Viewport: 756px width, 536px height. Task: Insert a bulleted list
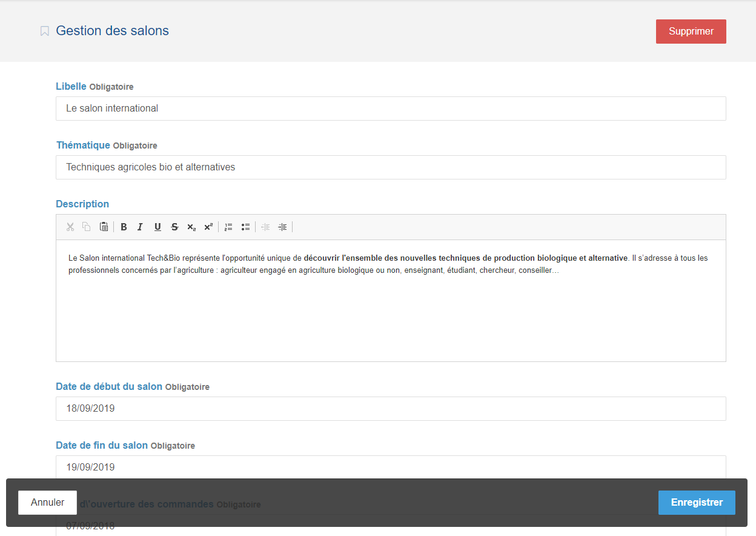(x=245, y=227)
